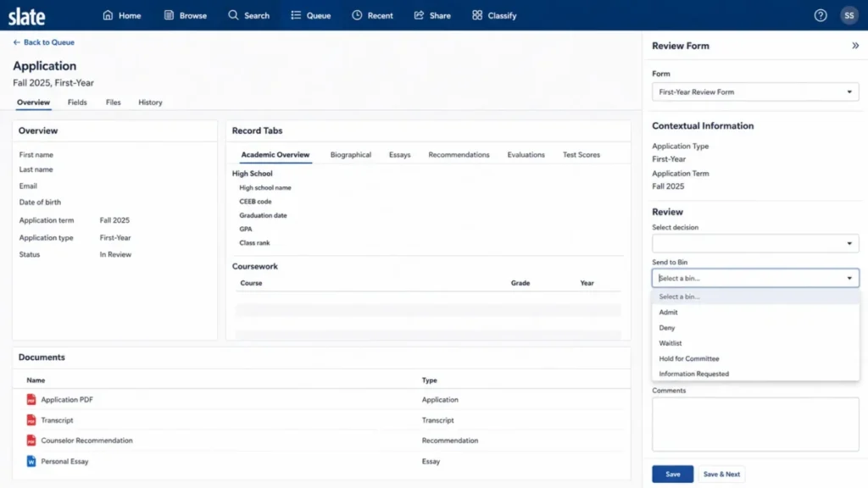Open the Application PDF document
This screenshot has width=868, height=488.
(67, 400)
